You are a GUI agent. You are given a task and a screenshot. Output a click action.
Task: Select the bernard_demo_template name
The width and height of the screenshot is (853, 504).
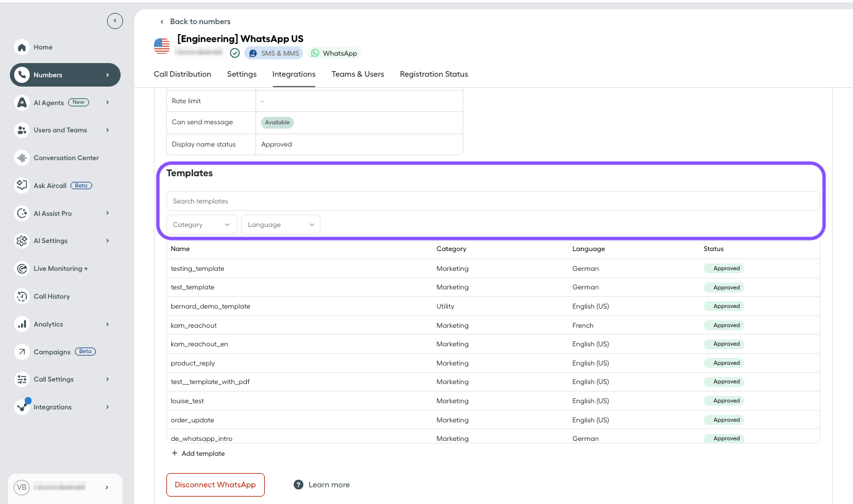click(x=210, y=306)
